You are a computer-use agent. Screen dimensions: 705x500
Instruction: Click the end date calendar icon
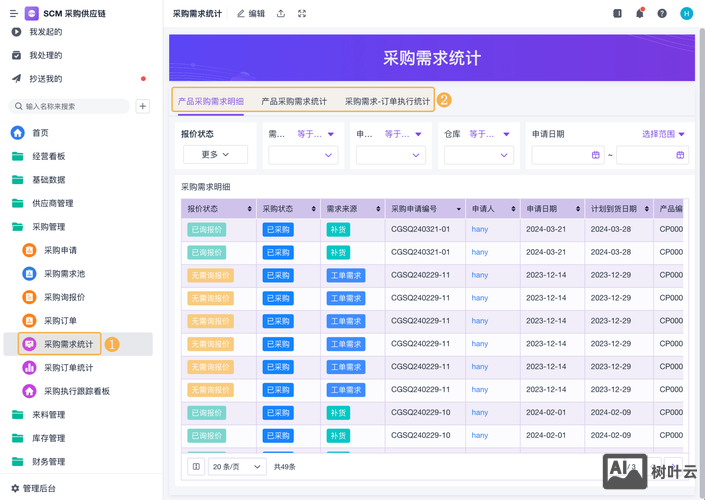pos(680,155)
